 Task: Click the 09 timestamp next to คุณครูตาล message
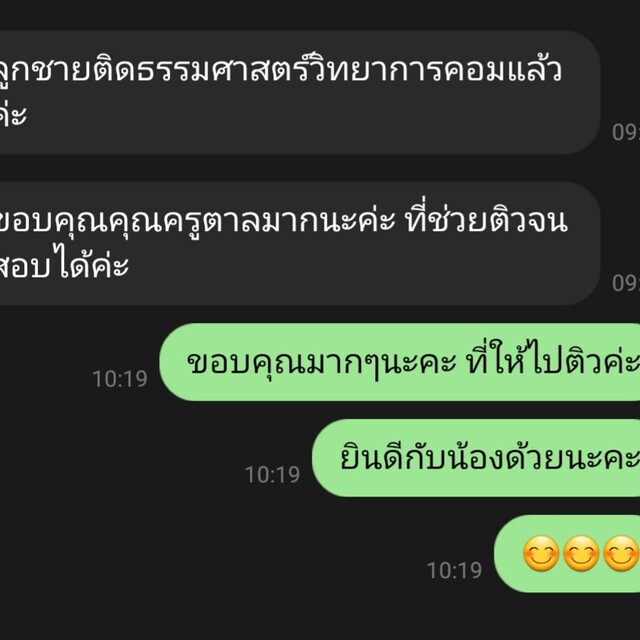click(x=626, y=283)
